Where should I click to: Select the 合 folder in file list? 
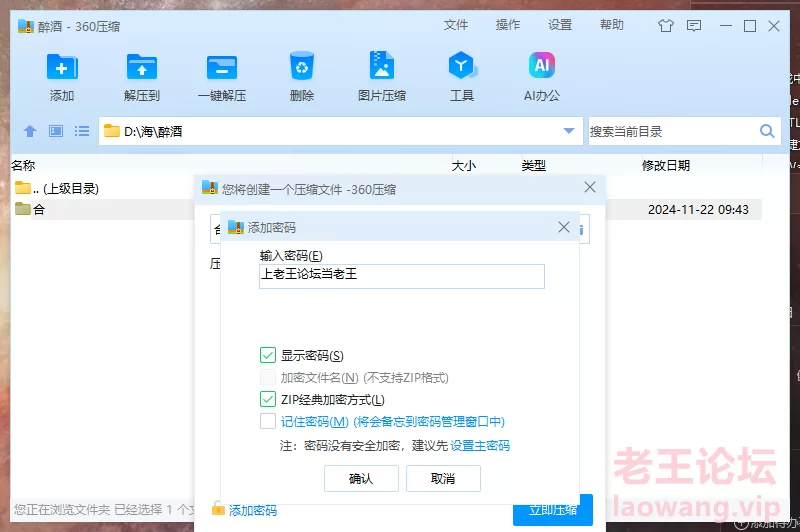point(39,210)
